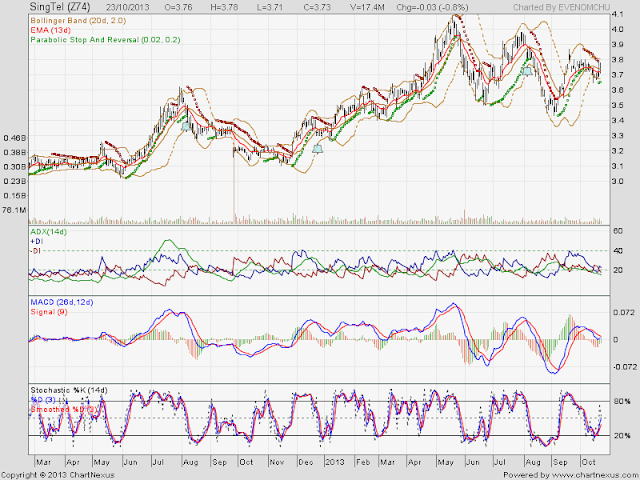Click the Dec label on time axis
This screenshot has width=640, height=480.
coord(306,462)
